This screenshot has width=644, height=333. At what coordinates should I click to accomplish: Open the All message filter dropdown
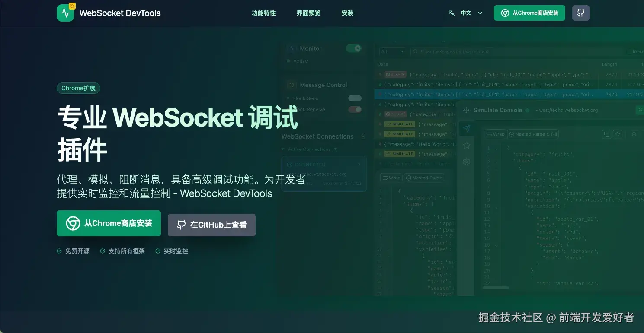coord(392,51)
